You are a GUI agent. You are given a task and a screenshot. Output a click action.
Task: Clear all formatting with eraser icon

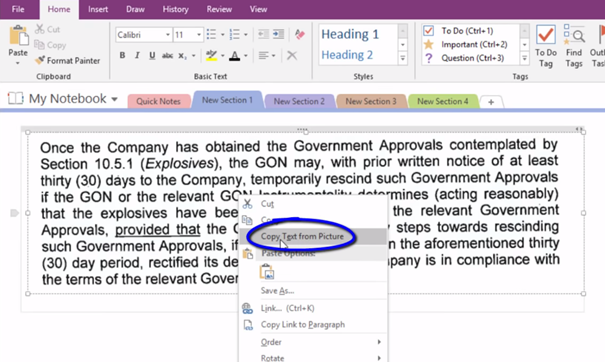(x=299, y=34)
